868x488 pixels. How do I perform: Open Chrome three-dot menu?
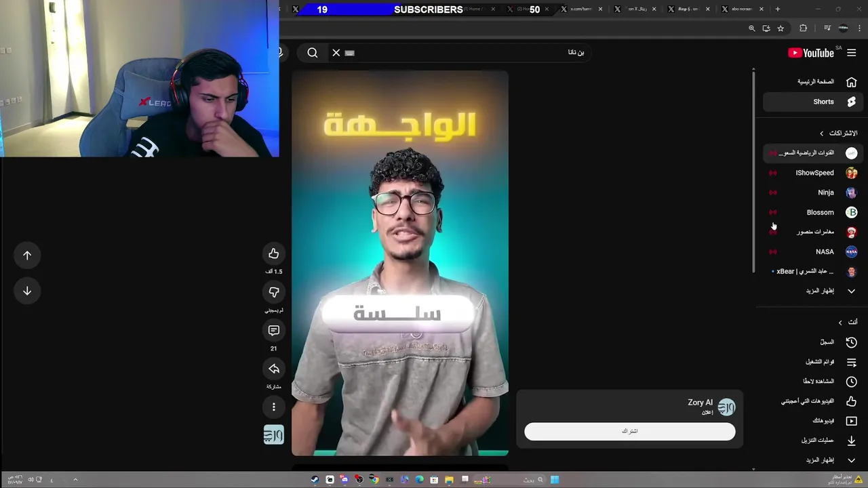point(859,28)
